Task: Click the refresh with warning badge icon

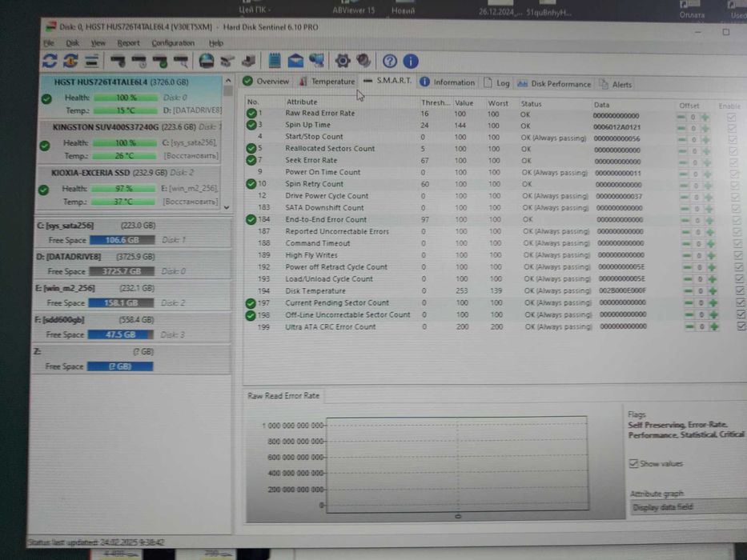Action: click(x=70, y=61)
